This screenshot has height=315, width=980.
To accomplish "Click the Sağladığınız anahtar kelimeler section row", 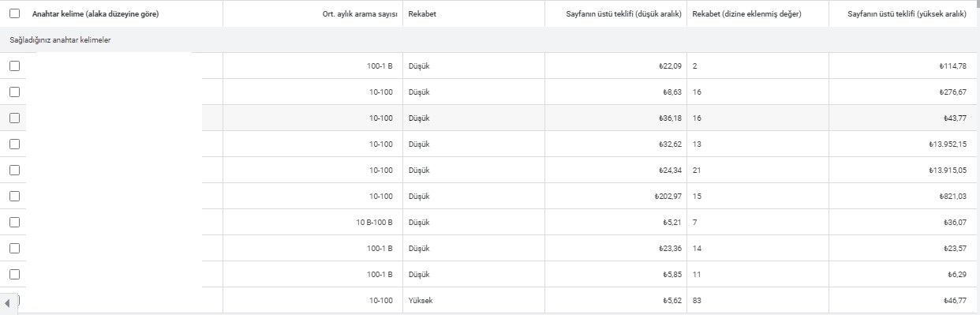I will coord(490,39).
